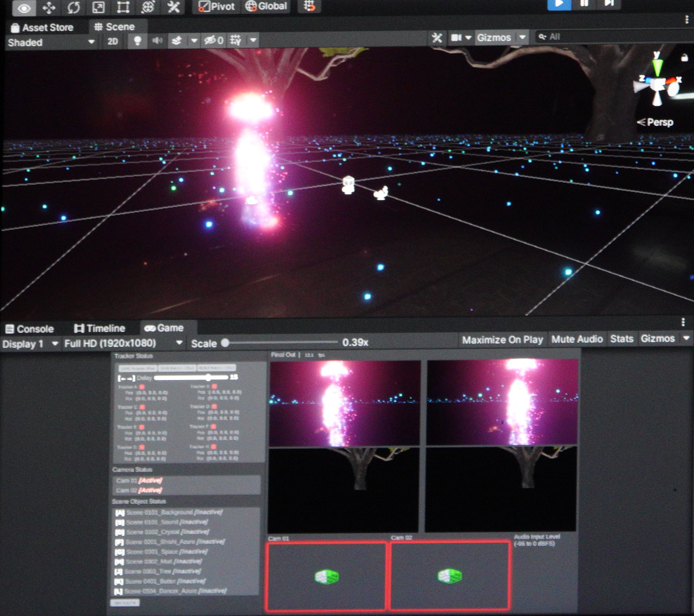Select the Rotate tool icon
Screen dimensions: 694x616
click(74, 7)
